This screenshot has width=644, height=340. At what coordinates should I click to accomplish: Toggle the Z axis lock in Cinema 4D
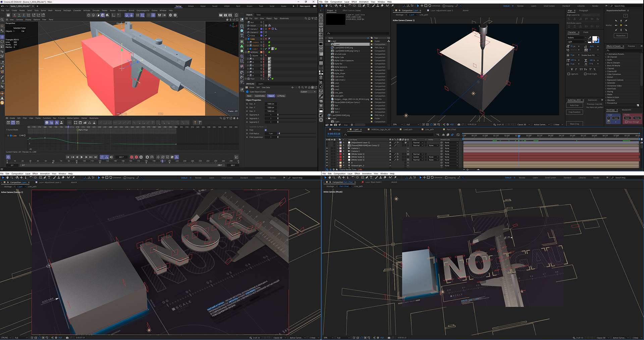(x=24, y=15)
